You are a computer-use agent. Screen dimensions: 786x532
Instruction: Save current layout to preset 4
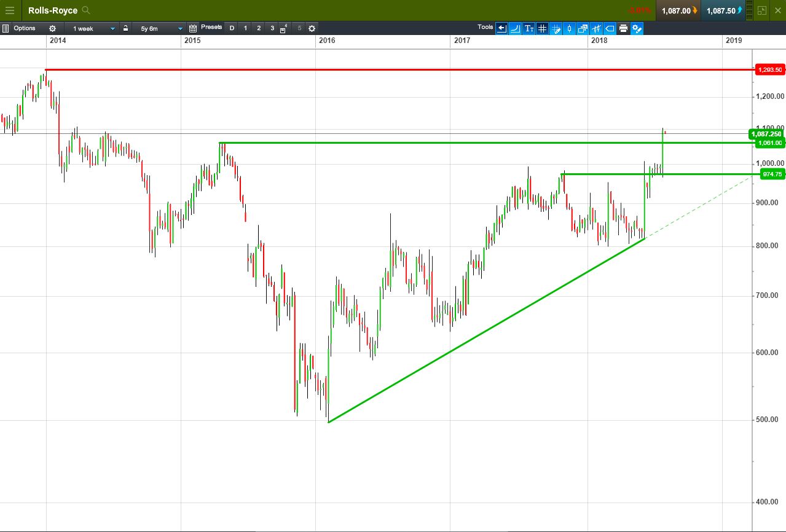(x=283, y=29)
